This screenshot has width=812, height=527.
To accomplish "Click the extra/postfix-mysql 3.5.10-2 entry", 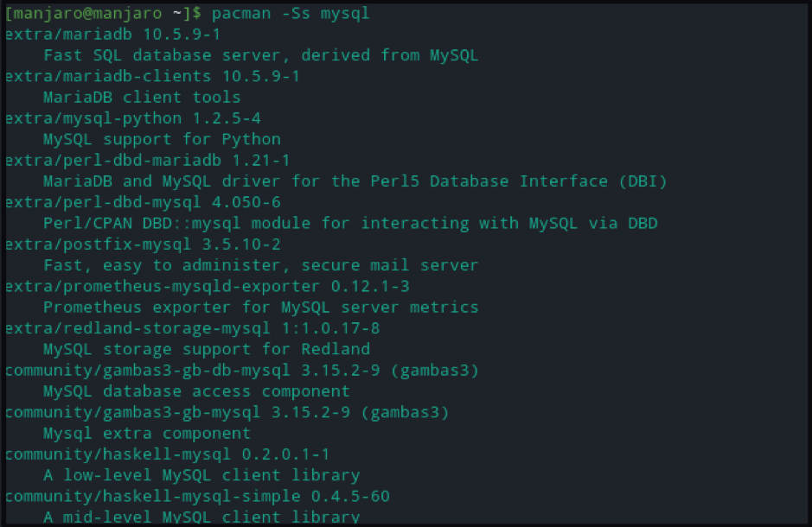I will click(x=143, y=244).
